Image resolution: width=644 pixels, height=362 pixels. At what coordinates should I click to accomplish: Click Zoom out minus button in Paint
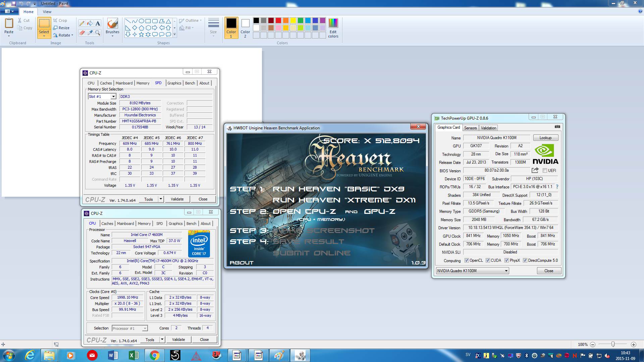pos(593,344)
